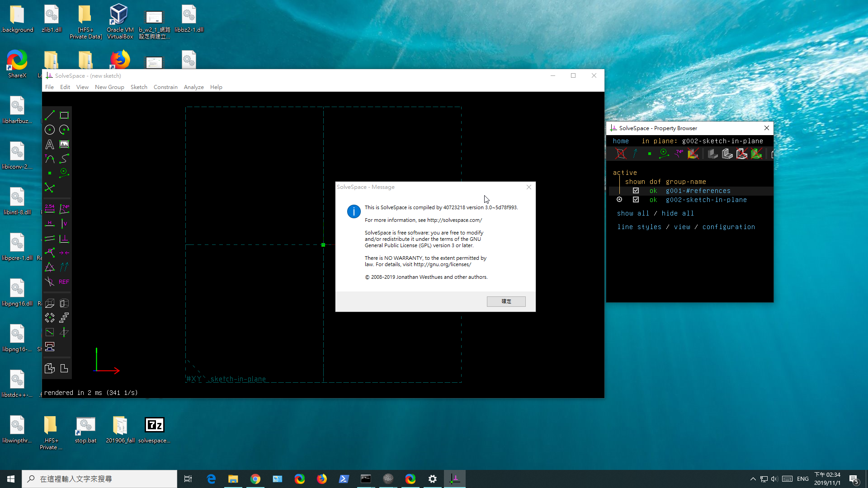Click the other supplementary angle icon
The height and width of the screenshot is (488, 868).
point(50,282)
